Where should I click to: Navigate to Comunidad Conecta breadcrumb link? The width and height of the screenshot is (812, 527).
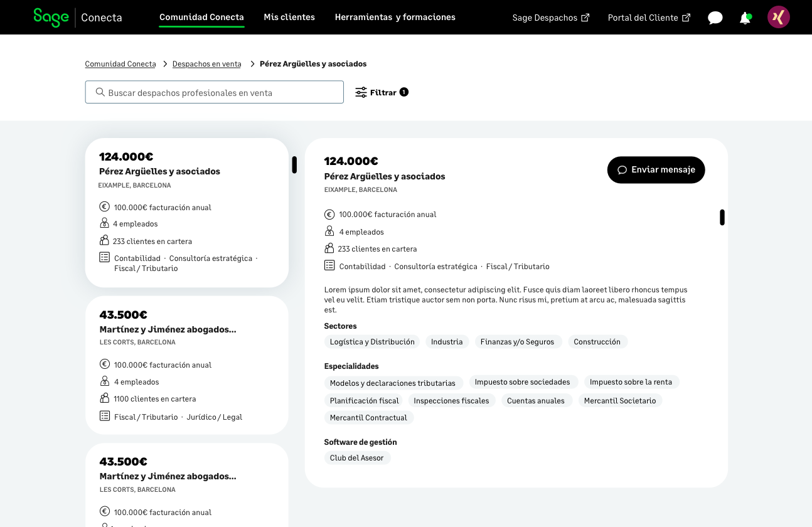coord(120,64)
